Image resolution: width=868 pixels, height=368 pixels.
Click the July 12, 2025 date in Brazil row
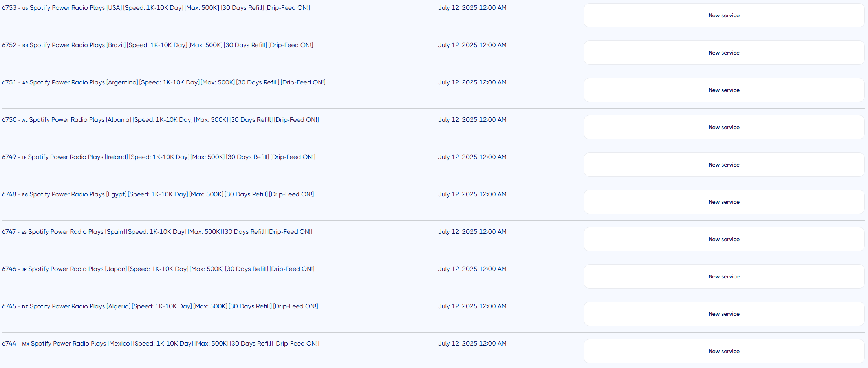click(472, 45)
